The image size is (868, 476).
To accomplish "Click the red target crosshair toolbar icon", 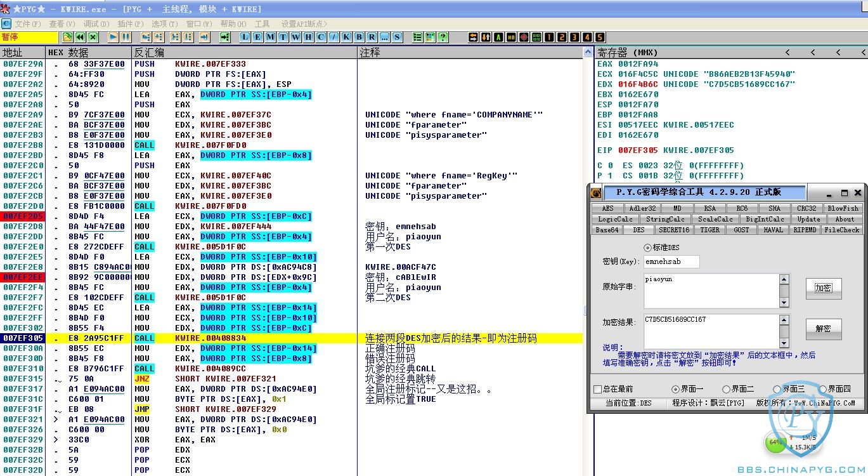I will (x=524, y=37).
